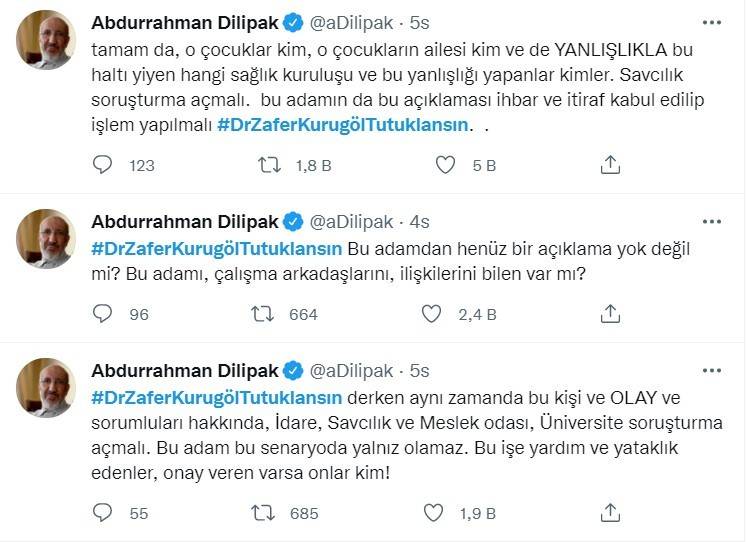Share the third tweet
Image resolution: width=747 pixels, height=542 pixels.
coord(610,513)
